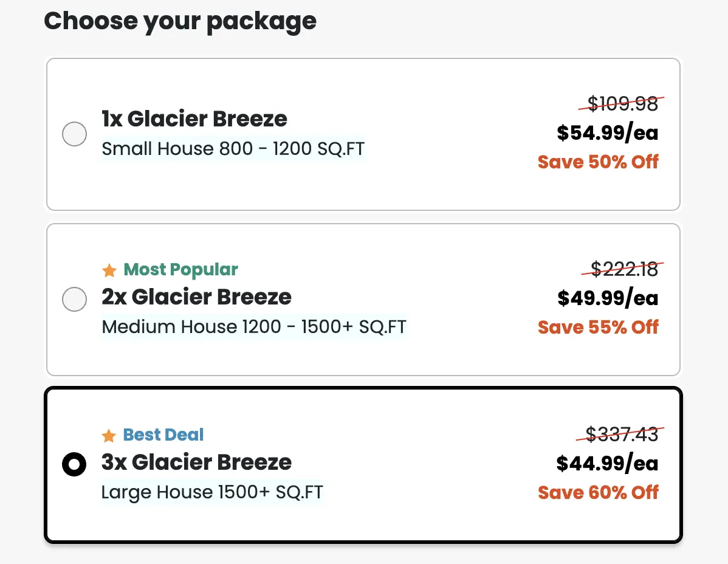
Task: Click the 1x Glacier Breeze title
Action: pyautogui.click(x=194, y=119)
